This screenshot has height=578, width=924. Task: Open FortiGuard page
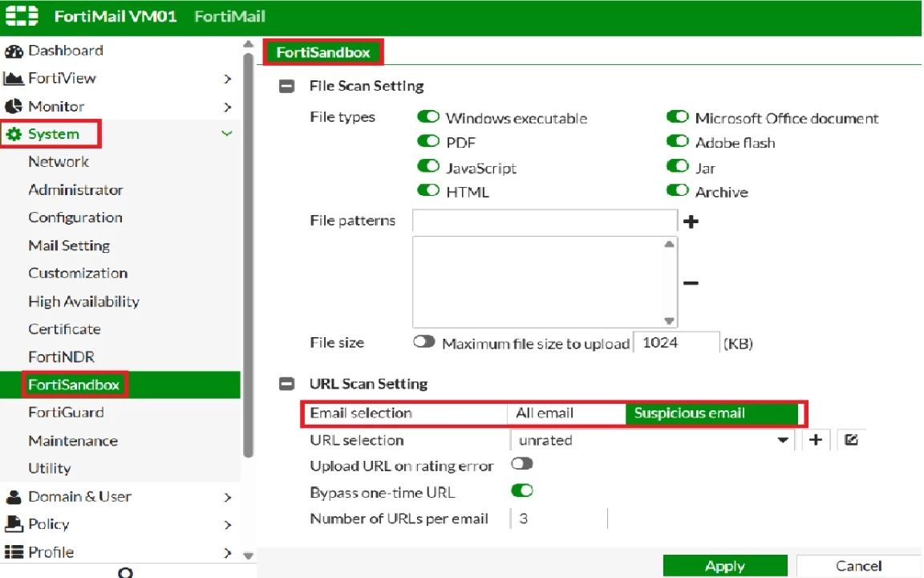(66, 413)
